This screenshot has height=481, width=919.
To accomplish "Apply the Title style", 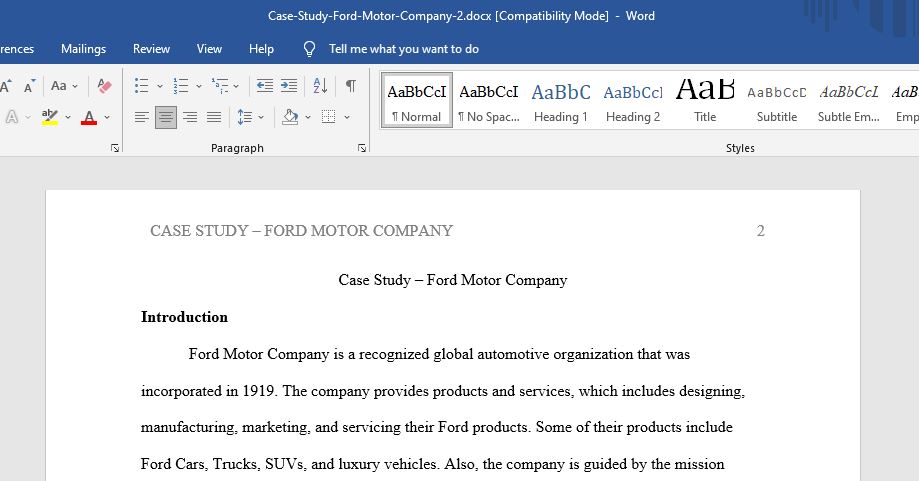I will pyautogui.click(x=705, y=100).
